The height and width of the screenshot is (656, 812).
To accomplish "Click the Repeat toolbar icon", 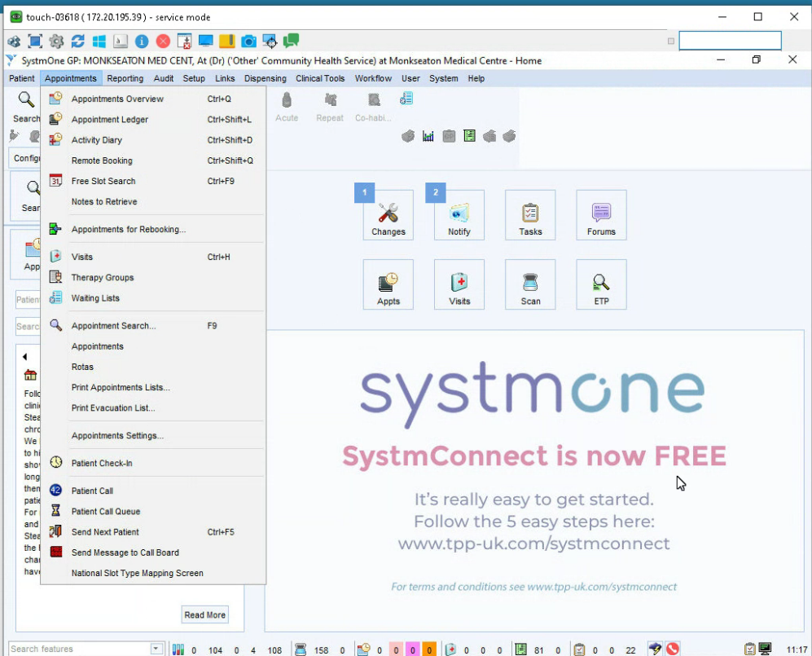I will tap(330, 108).
